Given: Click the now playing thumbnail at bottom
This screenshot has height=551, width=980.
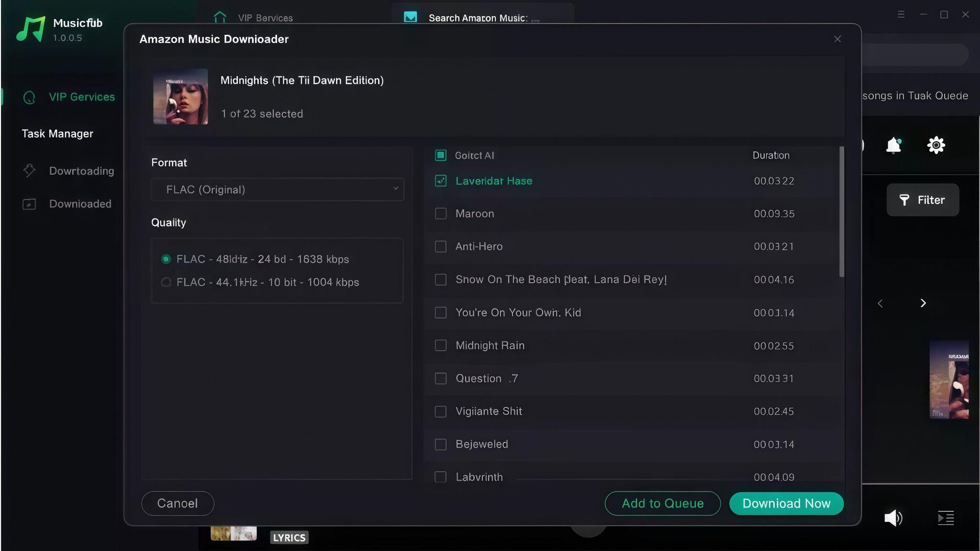Looking at the screenshot, I should coord(234,533).
